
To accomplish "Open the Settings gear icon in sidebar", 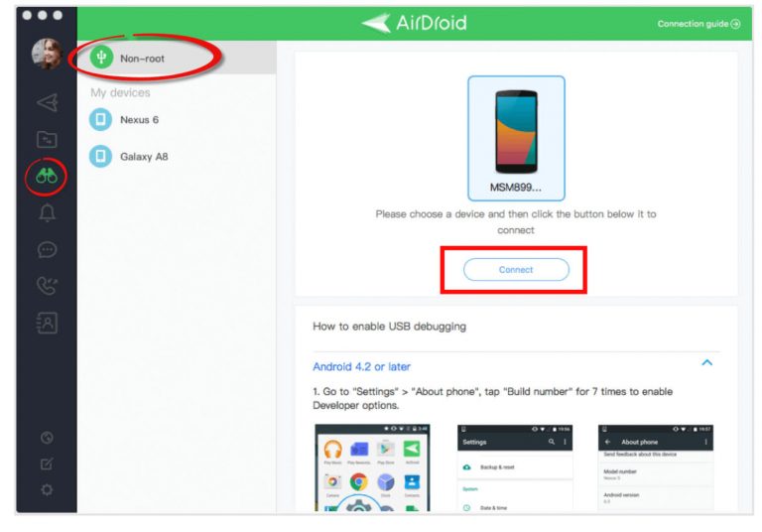I will point(47,489).
